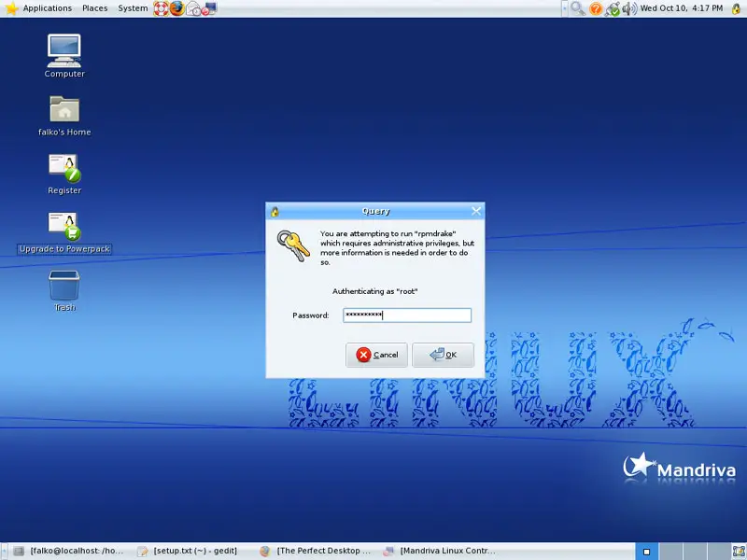
Task: Click the search magnifier icon in top panel
Action: click(x=578, y=8)
